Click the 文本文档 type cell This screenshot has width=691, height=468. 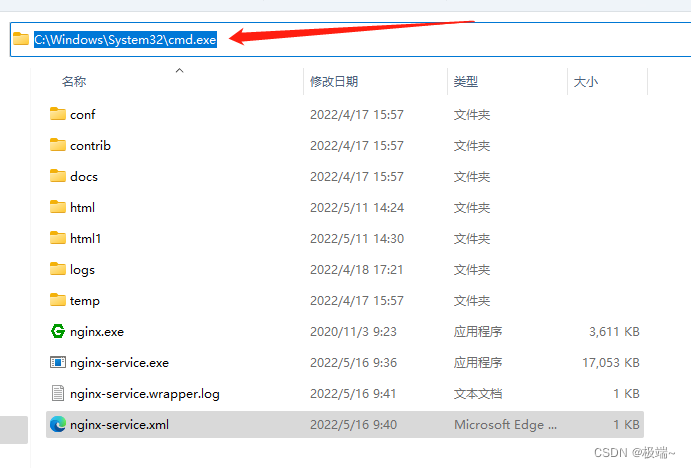pyautogui.click(x=478, y=394)
